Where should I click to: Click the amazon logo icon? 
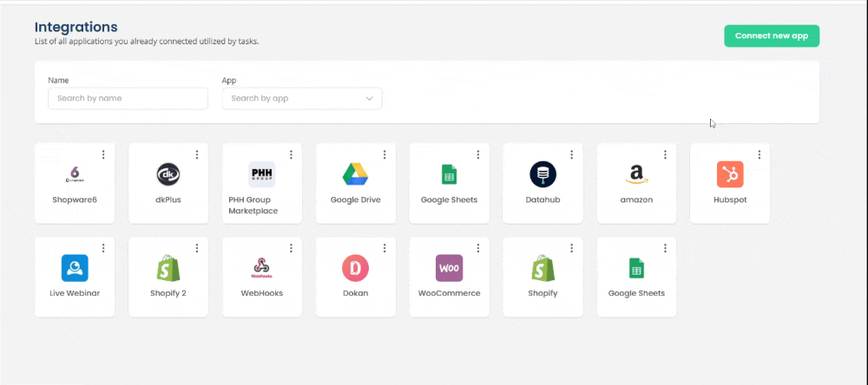[636, 175]
